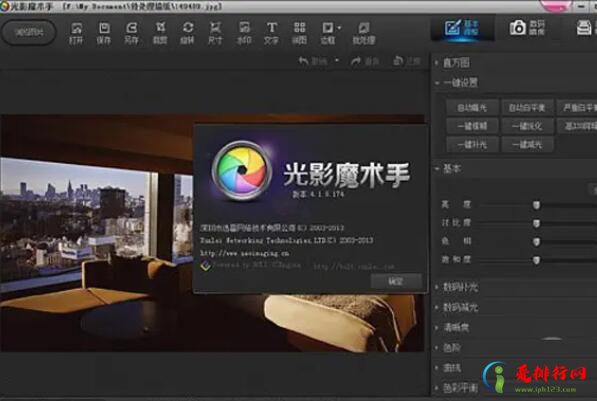The height and width of the screenshot is (401, 597).
Task: Redo the edit with 重做 arrow
Action: tap(365, 61)
